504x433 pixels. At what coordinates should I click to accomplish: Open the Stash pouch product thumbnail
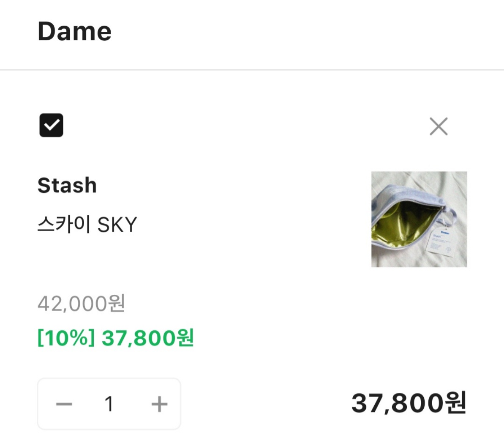(419, 219)
